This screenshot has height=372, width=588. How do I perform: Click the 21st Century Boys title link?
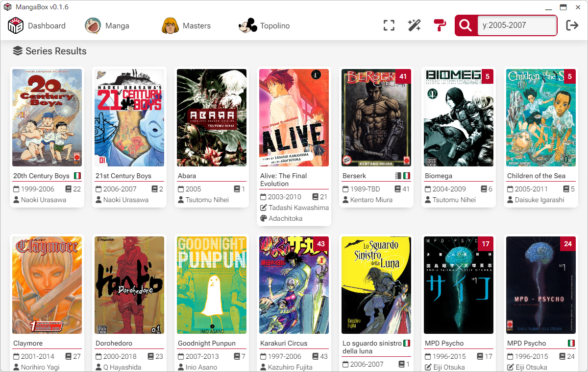tap(123, 176)
